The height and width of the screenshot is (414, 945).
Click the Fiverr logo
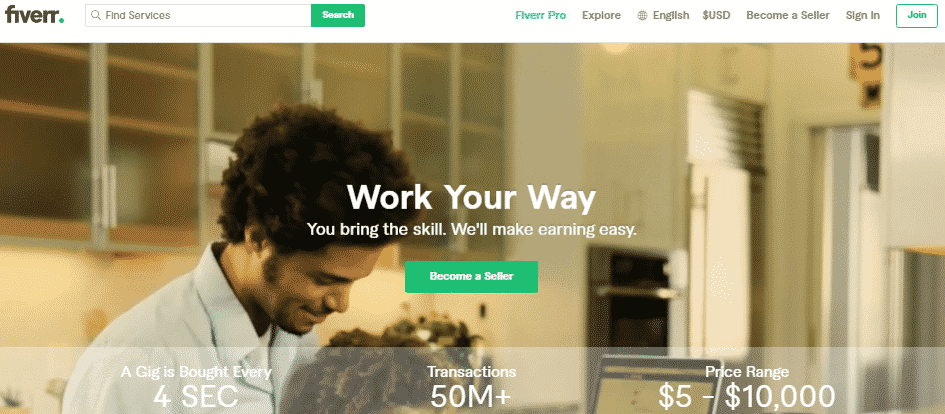point(34,15)
